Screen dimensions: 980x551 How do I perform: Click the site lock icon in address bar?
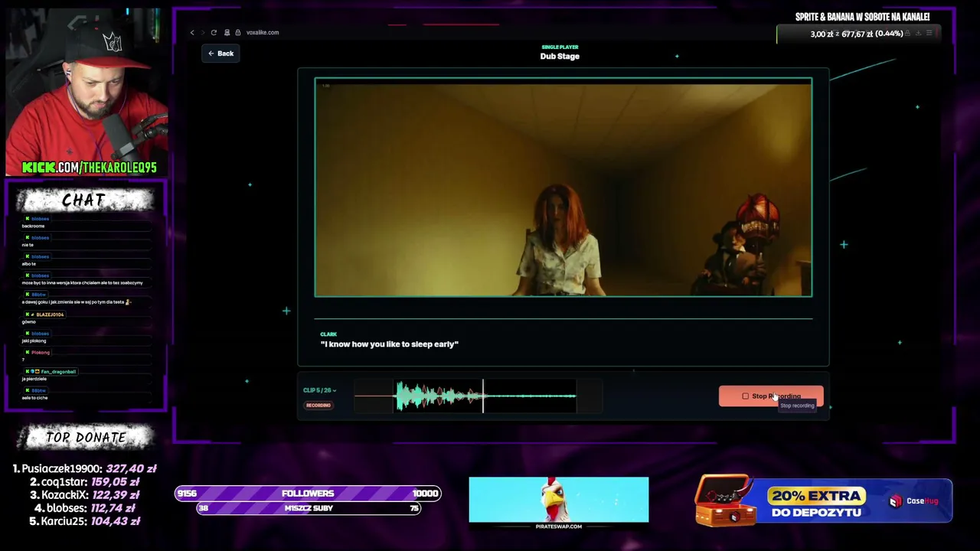[238, 32]
